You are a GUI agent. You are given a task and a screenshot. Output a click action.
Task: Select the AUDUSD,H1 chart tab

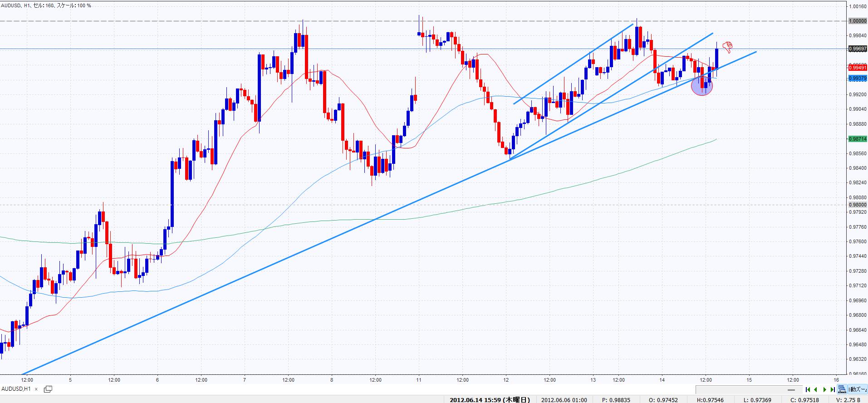click(16, 389)
